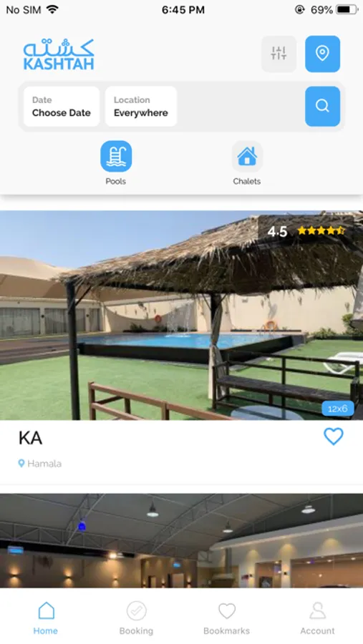Open the second indoor listing photo

(181, 540)
